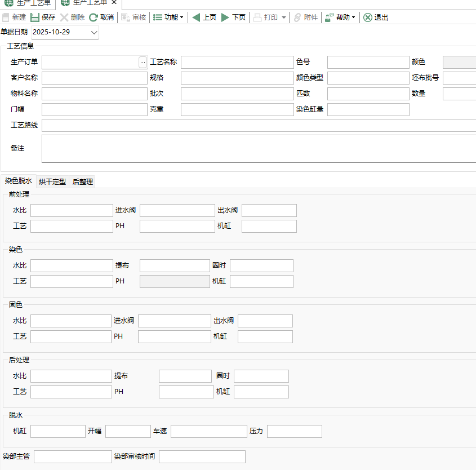Switch to the 后整理 tab
Viewport: 476px width, 470px height.
click(x=83, y=181)
